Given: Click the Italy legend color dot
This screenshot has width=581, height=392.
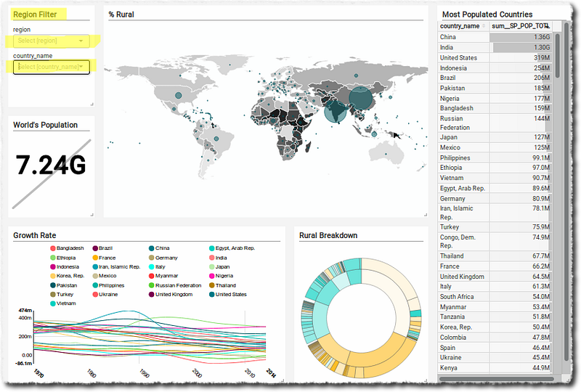Looking at the screenshot, I should point(152,266).
